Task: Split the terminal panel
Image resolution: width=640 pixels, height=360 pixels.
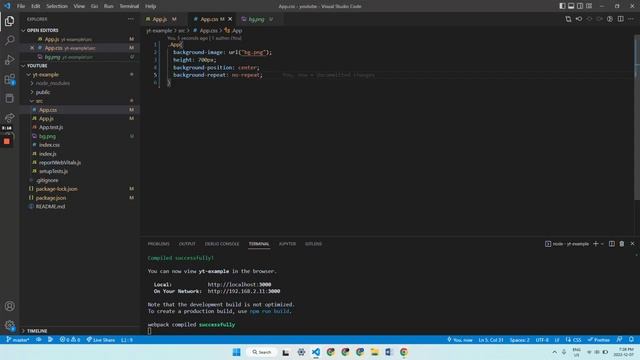Action: pos(611,244)
